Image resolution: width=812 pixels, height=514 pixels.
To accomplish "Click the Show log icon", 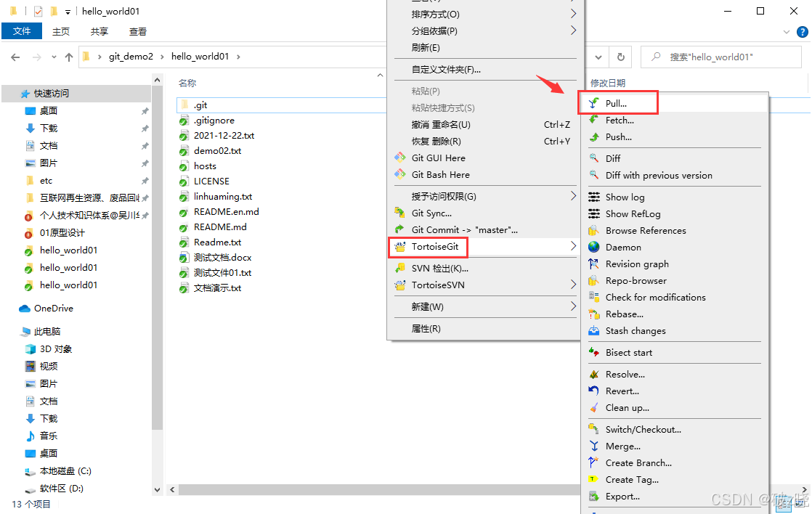I will (x=594, y=197).
